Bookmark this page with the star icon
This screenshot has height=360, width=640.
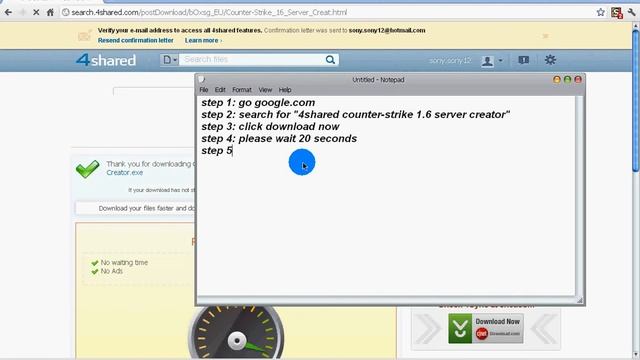pos(600,12)
